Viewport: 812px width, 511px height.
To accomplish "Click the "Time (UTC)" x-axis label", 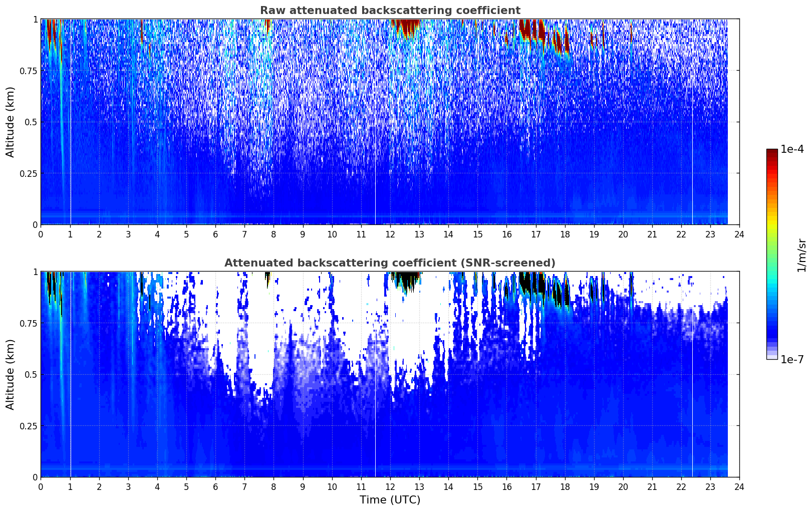I will click(x=390, y=500).
